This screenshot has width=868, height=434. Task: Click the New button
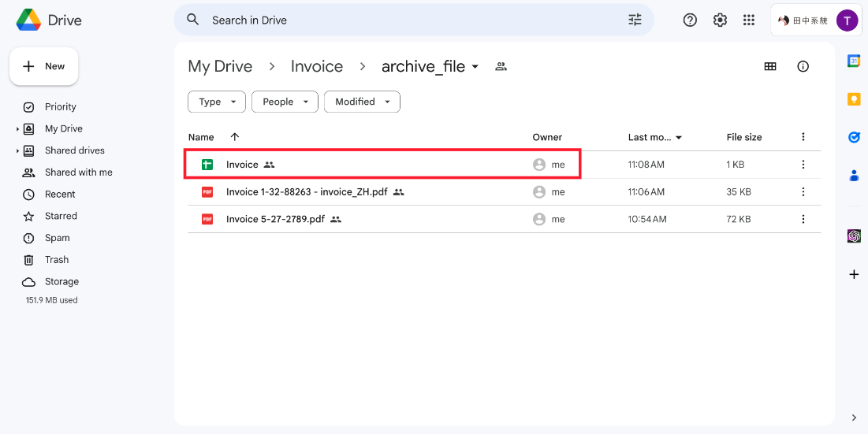pos(44,67)
